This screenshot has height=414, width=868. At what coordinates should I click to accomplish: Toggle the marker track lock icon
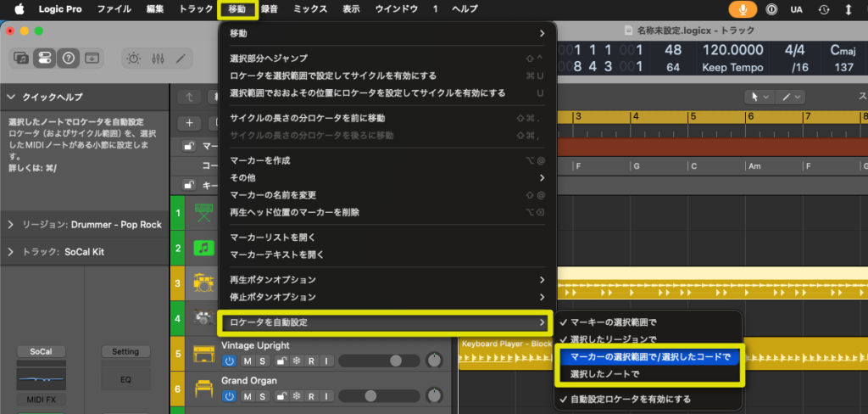click(189, 146)
